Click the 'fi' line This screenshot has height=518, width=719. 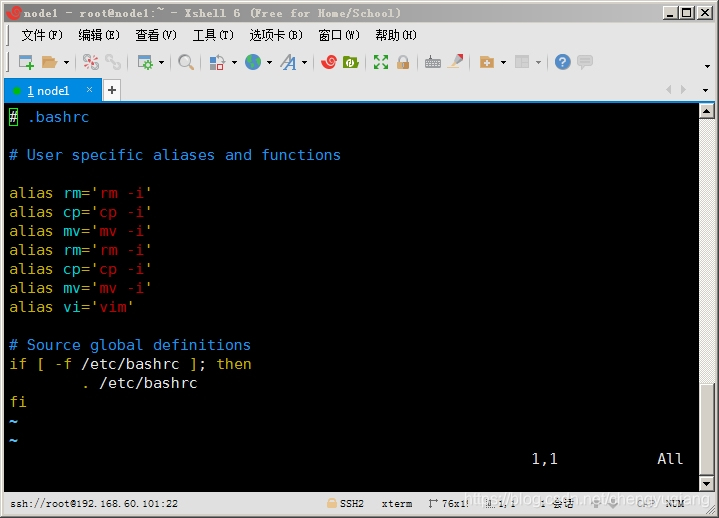(x=18, y=402)
